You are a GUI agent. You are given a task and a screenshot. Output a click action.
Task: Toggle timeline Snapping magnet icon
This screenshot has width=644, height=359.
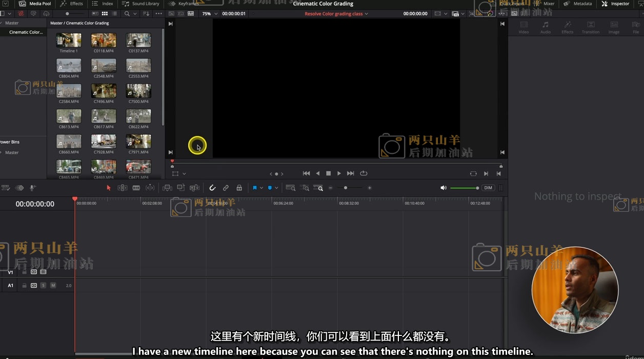212,188
